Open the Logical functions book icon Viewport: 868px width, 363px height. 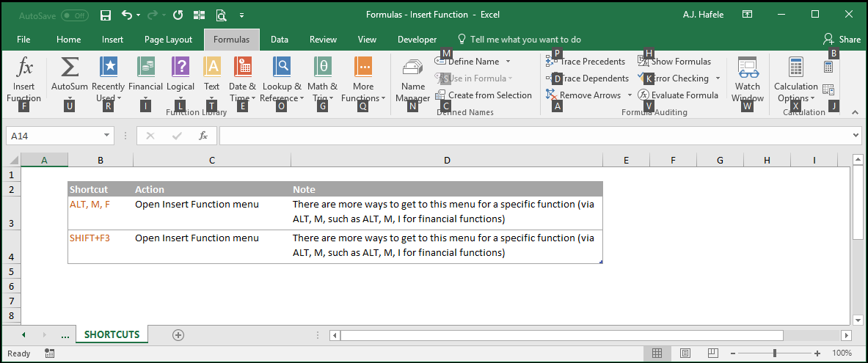coord(180,67)
